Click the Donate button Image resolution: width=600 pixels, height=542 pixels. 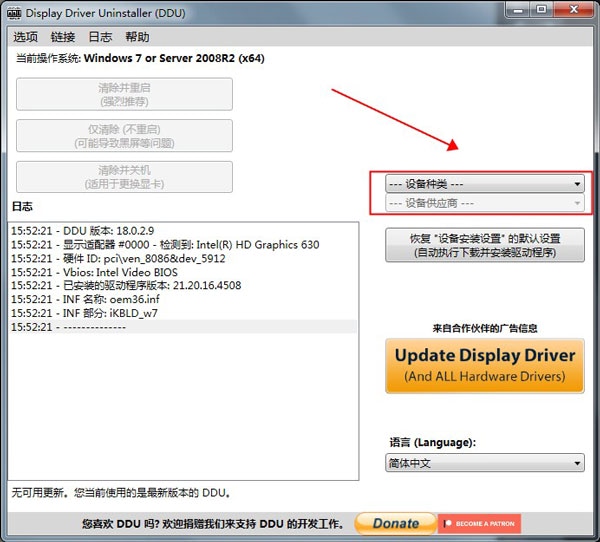point(396,523)
